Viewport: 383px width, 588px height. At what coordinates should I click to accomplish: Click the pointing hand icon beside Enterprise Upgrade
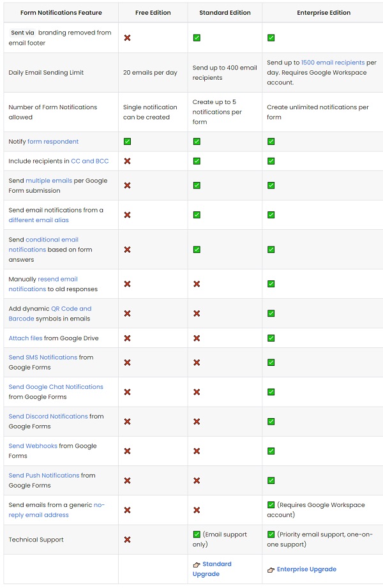tap(271, 569)
